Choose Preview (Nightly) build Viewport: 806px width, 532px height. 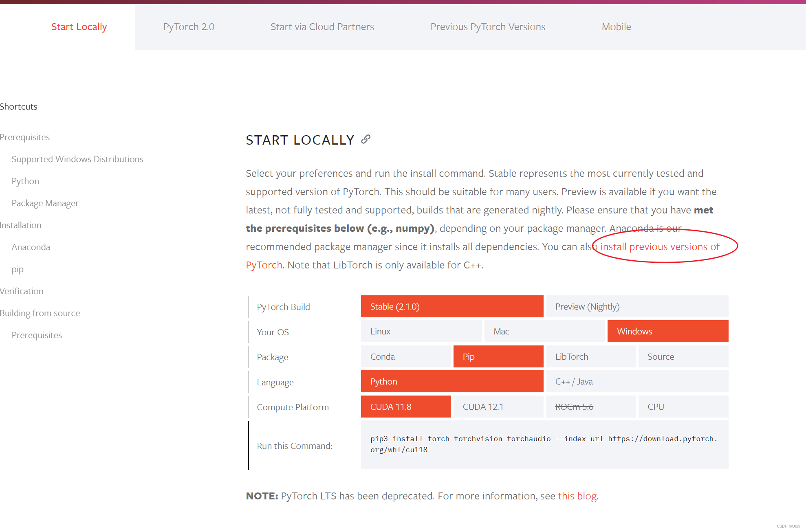pyautogui.click(x=636, y=306)
